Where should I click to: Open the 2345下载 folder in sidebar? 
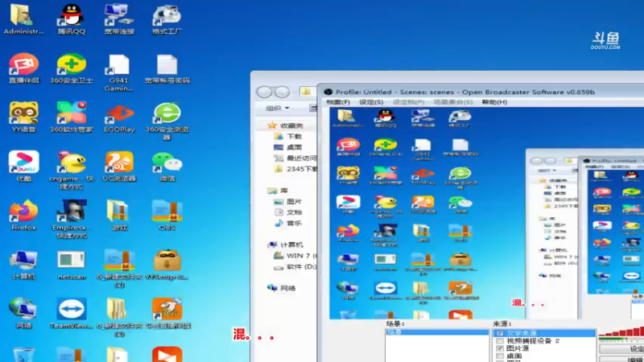pos(295,169)
